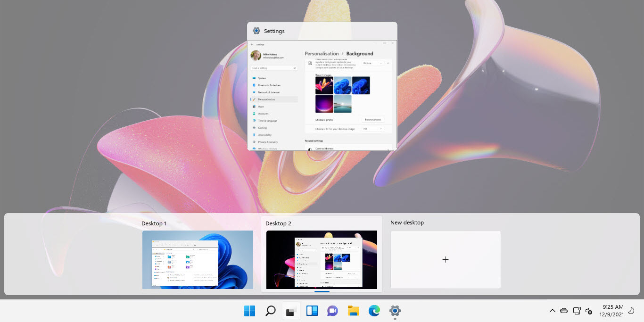Screen dimensions: 644x322
Task: Select the blue bloom wallpaper thumbnail
Action: click(343, 85)
